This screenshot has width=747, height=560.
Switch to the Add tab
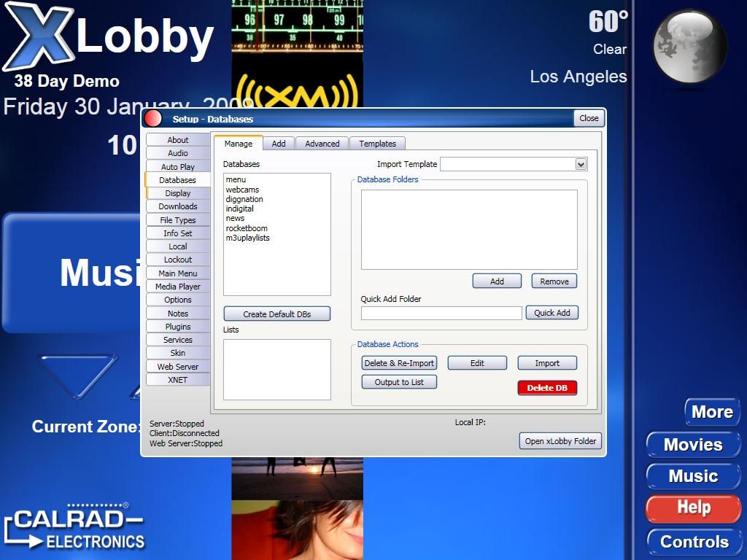pyautogui.click(x=279, y=144)
